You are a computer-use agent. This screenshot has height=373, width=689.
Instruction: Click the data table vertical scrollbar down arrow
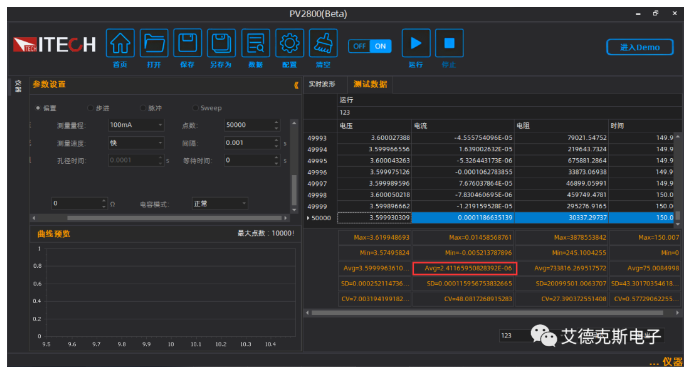point(678,224)
